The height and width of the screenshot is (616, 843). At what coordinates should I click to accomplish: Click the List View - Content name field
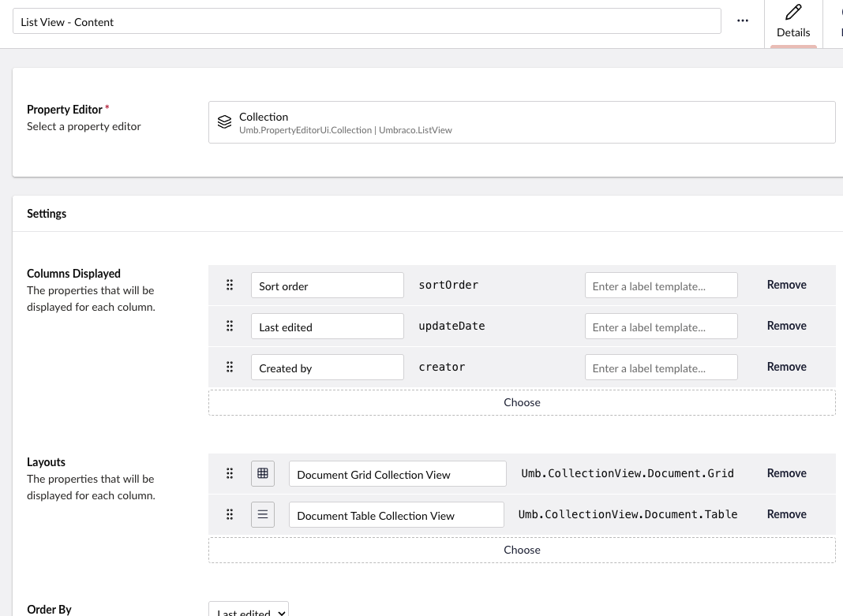[x=367, y=21]
